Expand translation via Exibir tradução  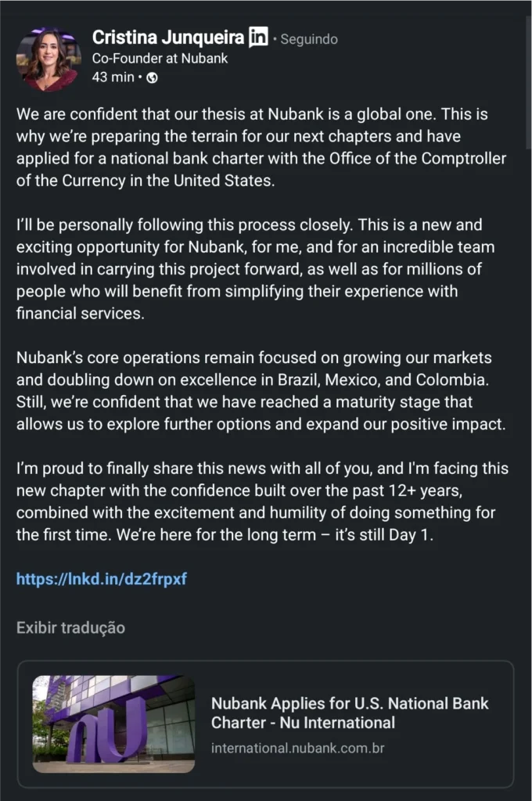coord(70,627)
